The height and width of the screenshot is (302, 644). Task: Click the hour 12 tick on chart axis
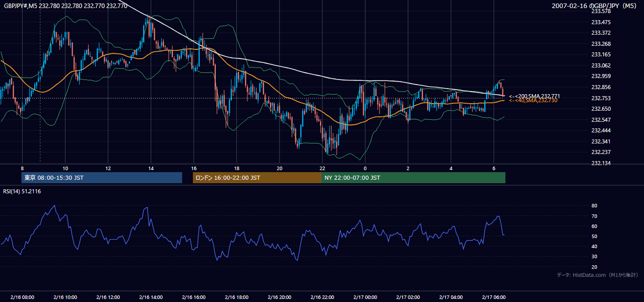coord(108,168)
